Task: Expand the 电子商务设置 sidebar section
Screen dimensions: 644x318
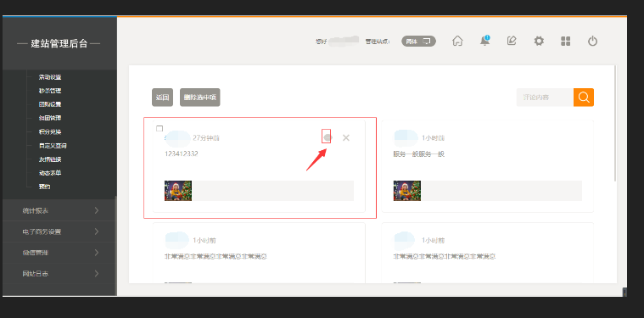Action: 59,232
